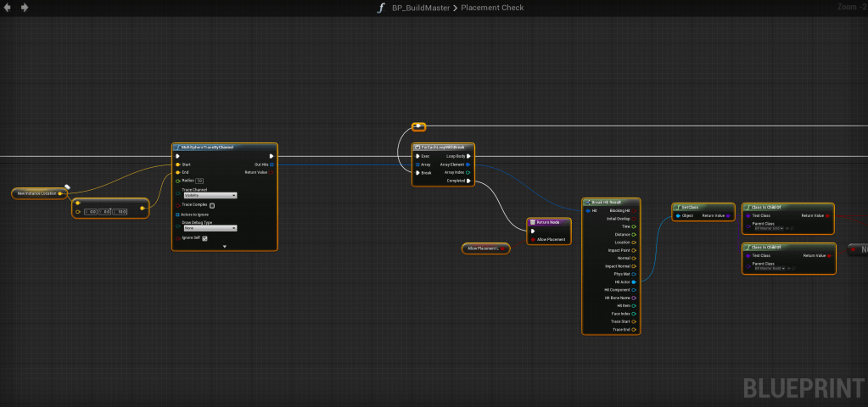868x407 pixels.
Task: Click the forward navigation arrow
Action: [x=24, y=8]
